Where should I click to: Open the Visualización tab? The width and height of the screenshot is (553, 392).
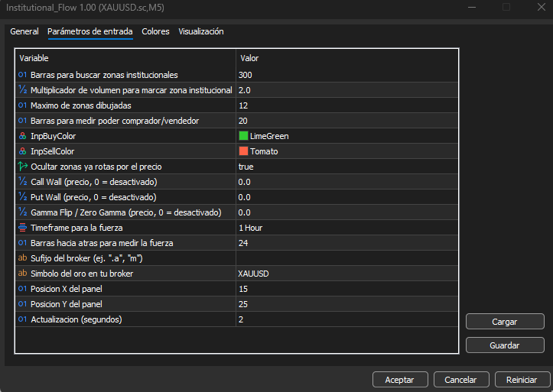201,31
